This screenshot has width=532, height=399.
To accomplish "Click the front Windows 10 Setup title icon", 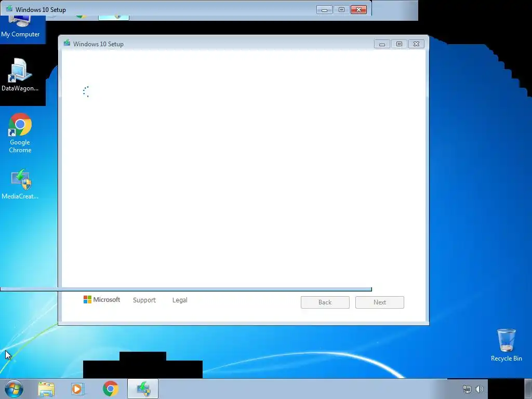I will (x=67, y=43).
